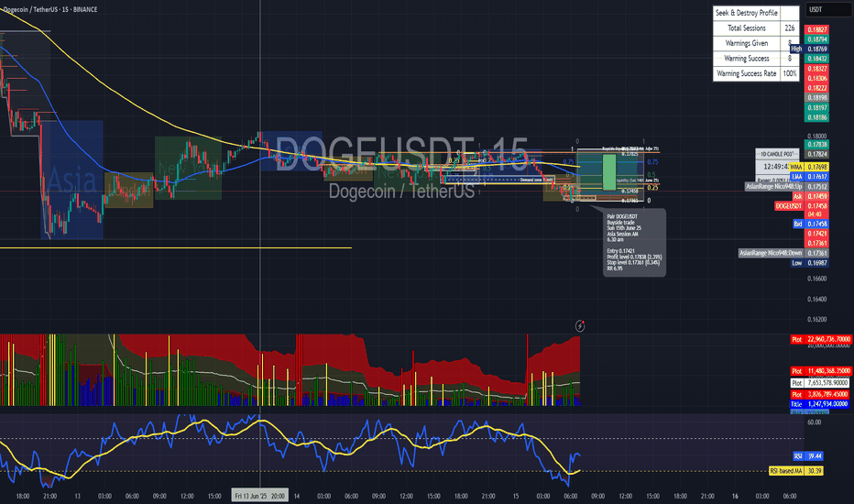
Task: Click the 0.17838 green price label
Action: tap(817, 145)
